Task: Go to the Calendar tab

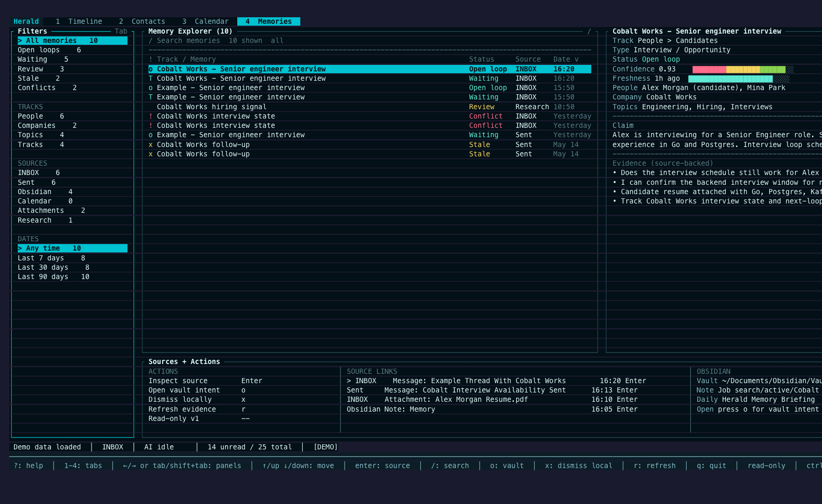Action: tap(205, 21)
